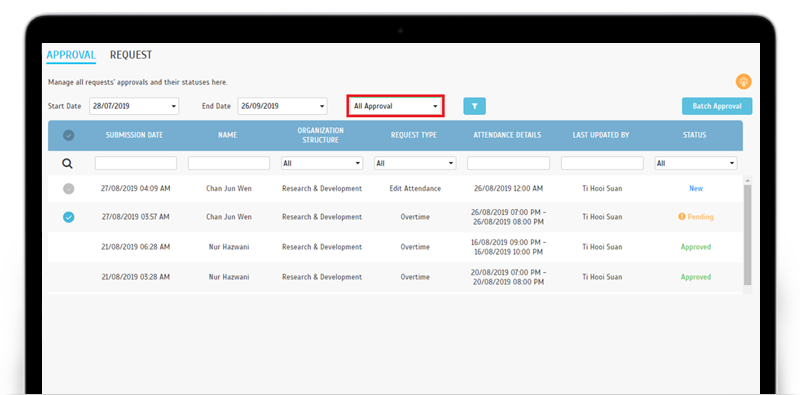
Task: Click the REQUEST TYPE column header
Action: pos(414,135)
